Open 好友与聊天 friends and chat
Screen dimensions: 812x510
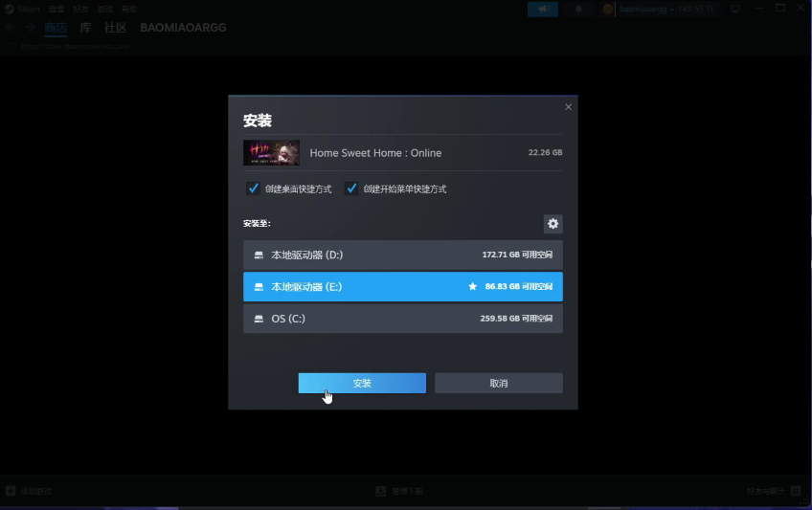tap(774, 491)
